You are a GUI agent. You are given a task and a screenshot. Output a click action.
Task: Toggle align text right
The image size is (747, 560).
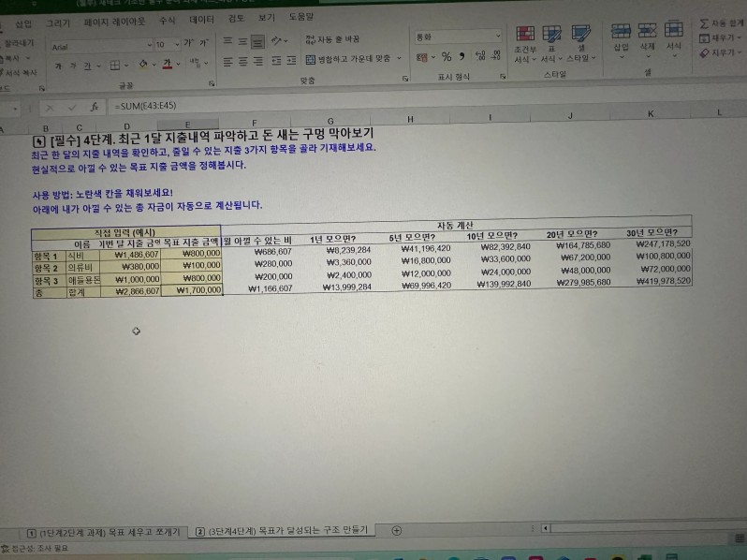pos(257,61)
